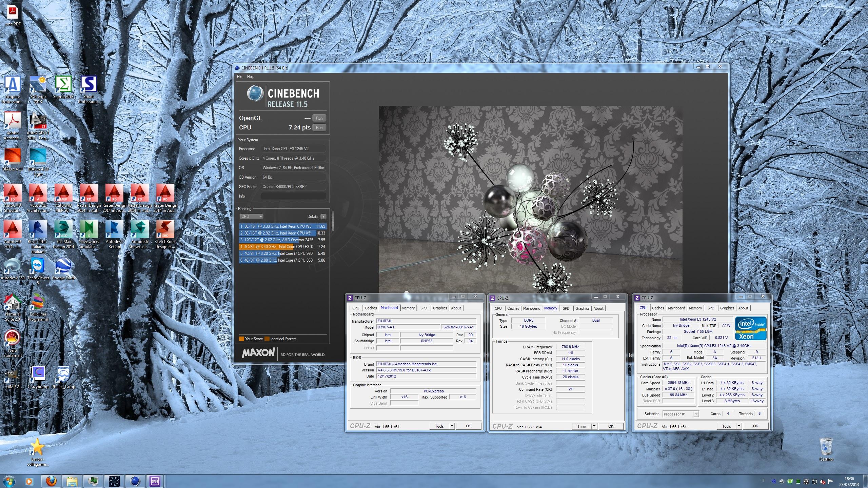Open SketchBook Designer shortcut
Image resolution: width=868 pixels, height=488 pixels.
pos(165,235)
